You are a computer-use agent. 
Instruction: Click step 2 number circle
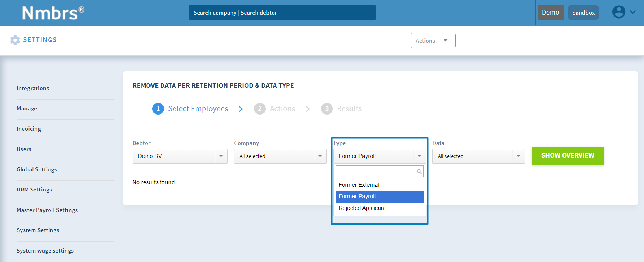(x=259, y=109)
